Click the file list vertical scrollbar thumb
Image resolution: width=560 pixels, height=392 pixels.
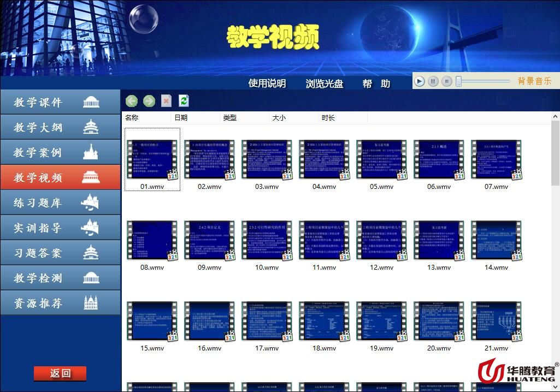pos(556,153)
